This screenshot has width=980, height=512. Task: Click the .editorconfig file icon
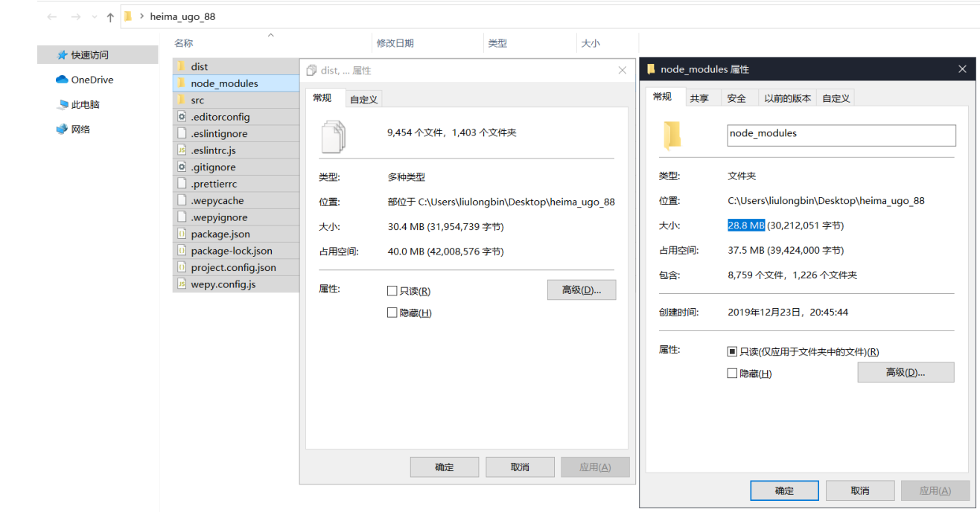click(x=181, y=117)
